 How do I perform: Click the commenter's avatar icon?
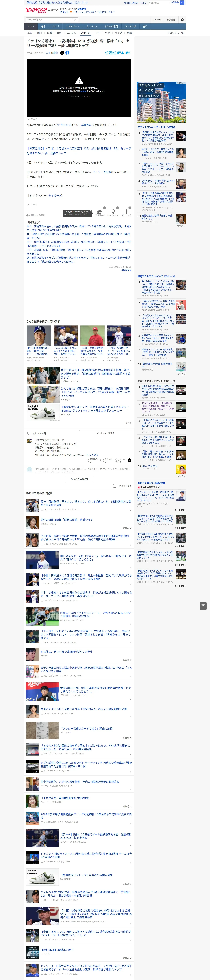click(29, 441)
